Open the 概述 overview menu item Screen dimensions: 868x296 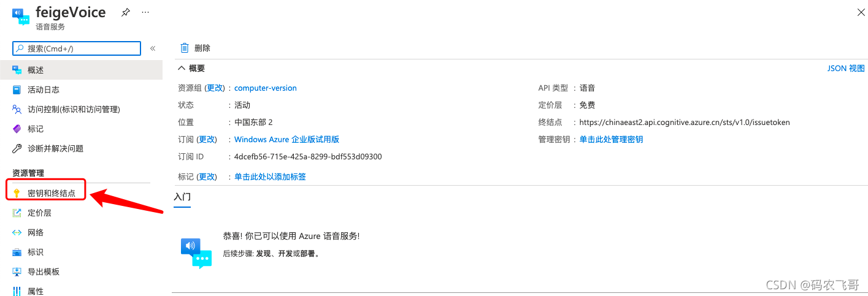click(x=36, y=70)
